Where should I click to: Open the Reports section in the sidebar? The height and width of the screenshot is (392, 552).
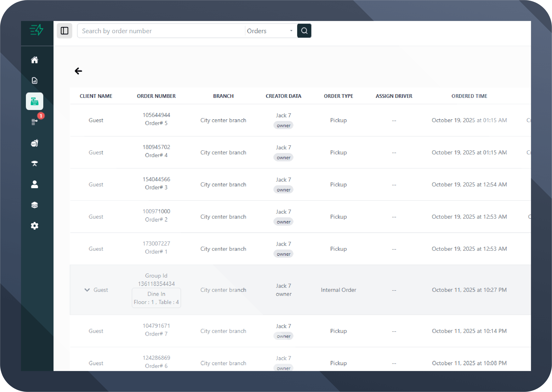point(35,81)
